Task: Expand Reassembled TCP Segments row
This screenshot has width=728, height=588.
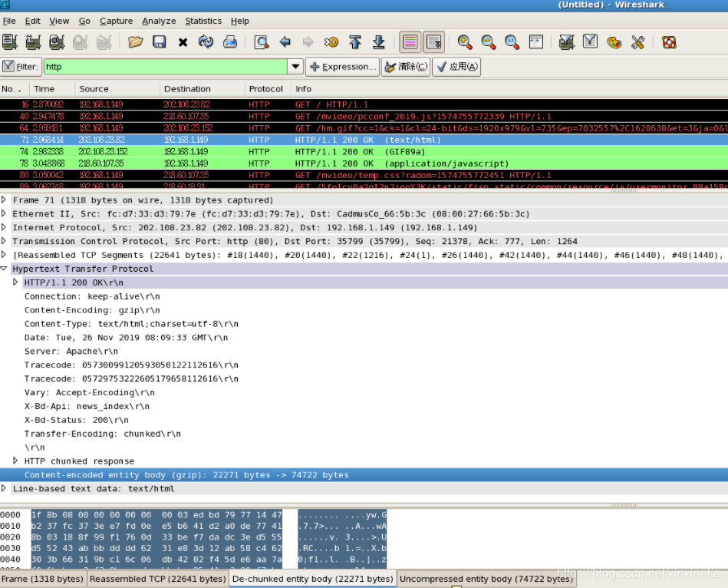Action: pyautogui.click(x=4, y=255)
